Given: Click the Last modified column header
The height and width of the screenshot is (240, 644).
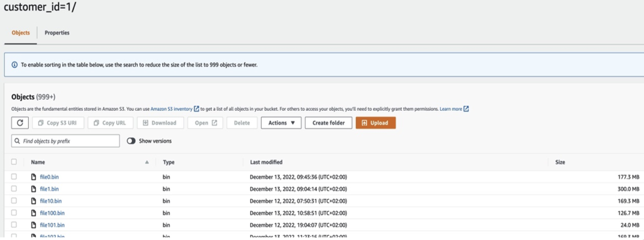Looking at the screenshot, I should click(266, 162).
